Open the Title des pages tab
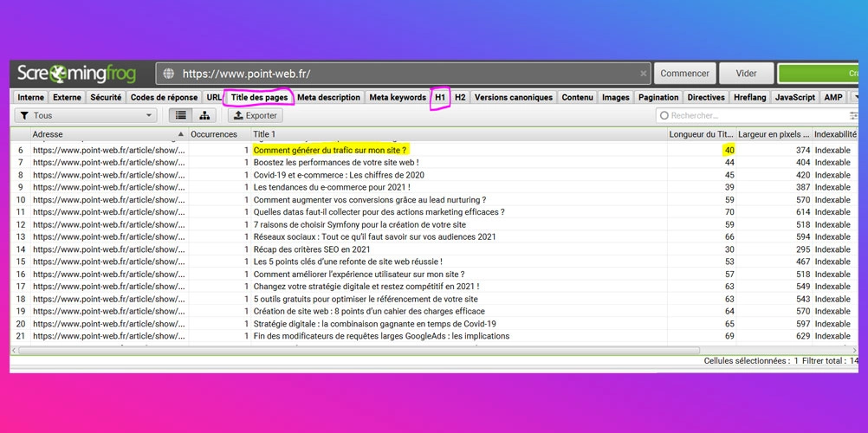The width and height of the screenshot is (868, 433). pos(259,98)
